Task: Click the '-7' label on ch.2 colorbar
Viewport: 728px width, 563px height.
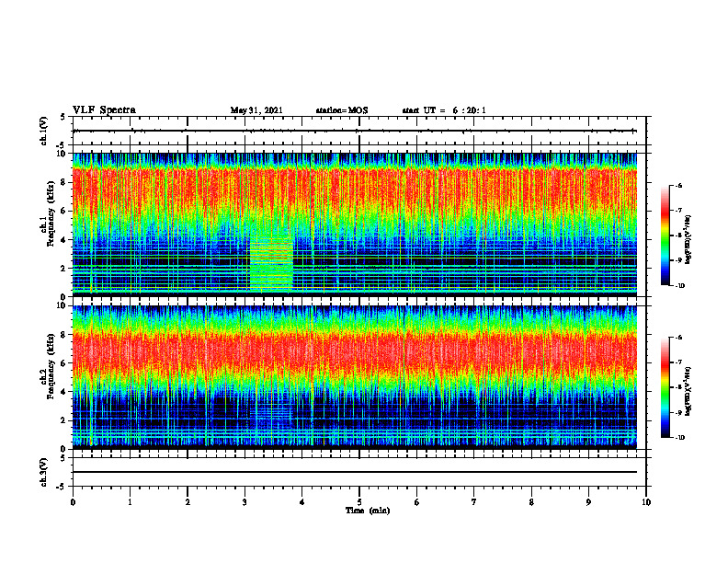Action: click(x=678, y=362)
